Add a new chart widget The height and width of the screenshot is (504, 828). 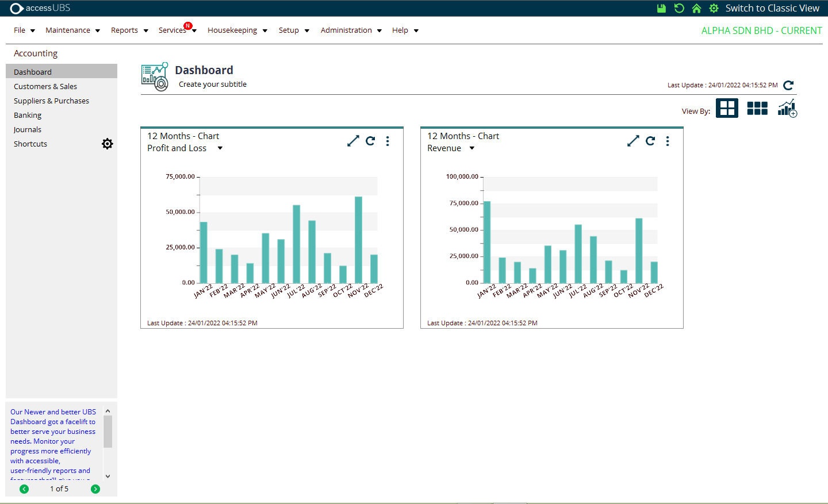(787, 108)
